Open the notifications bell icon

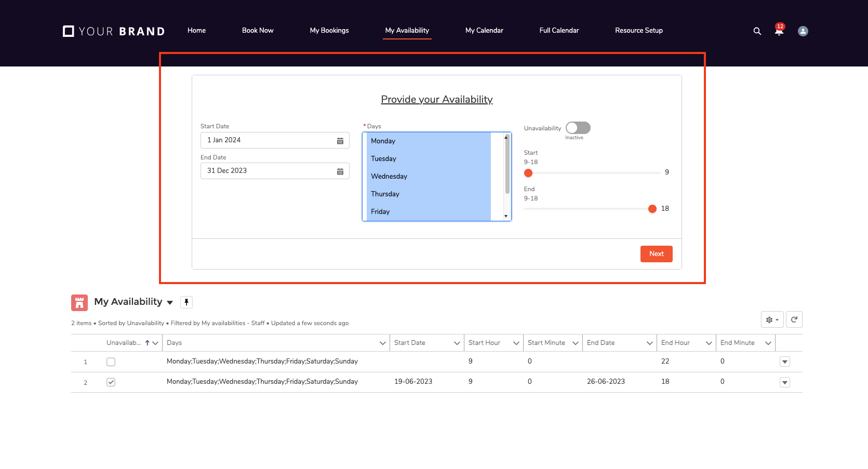pos(779,31)
